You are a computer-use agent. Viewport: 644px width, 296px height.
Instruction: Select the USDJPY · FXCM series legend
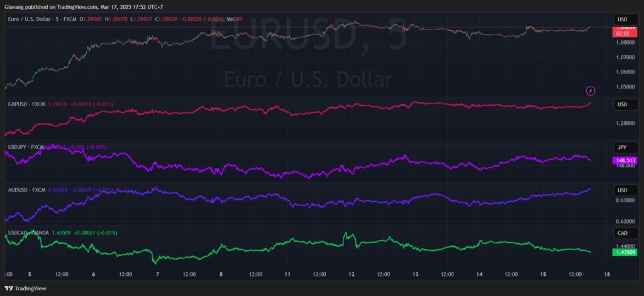click(26, 146)
